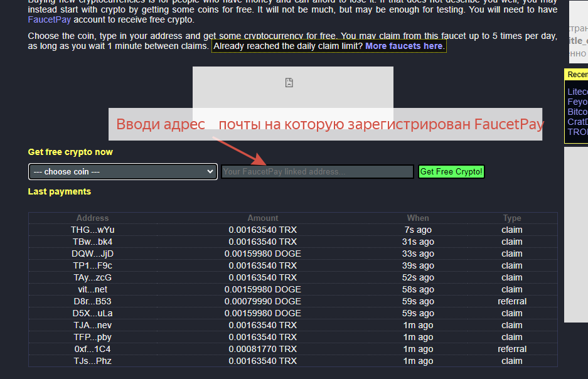Open the TRON sidebar link
The height and width of the screenshot is (379, 588).
pos(577,132)
